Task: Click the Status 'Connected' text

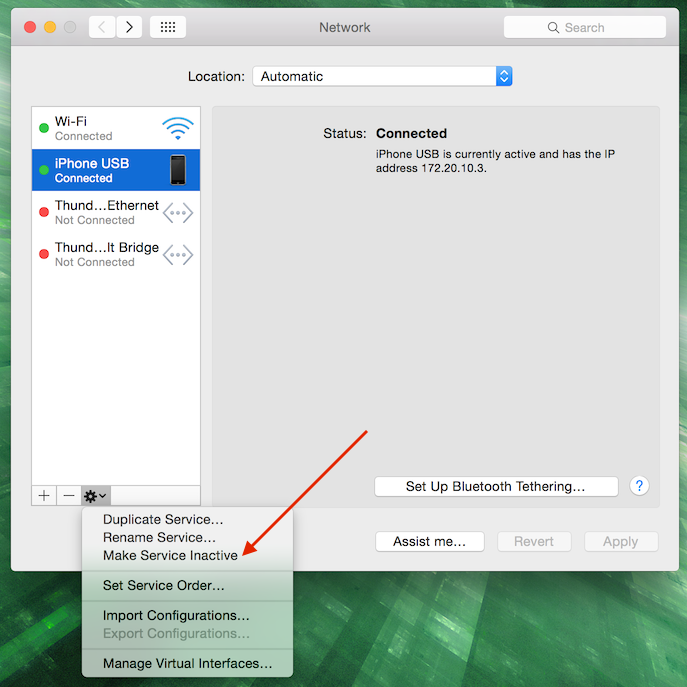Action: [x=411, y=133]
